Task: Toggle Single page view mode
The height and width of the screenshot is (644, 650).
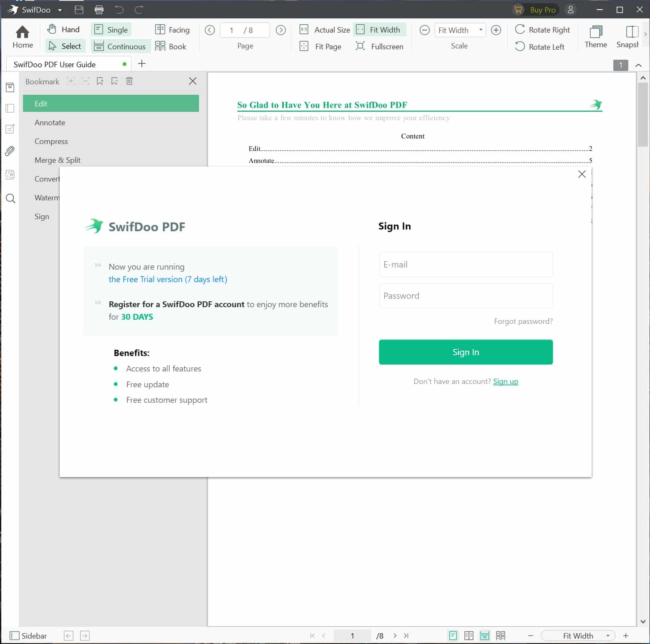Action: [x=111, y=30]
